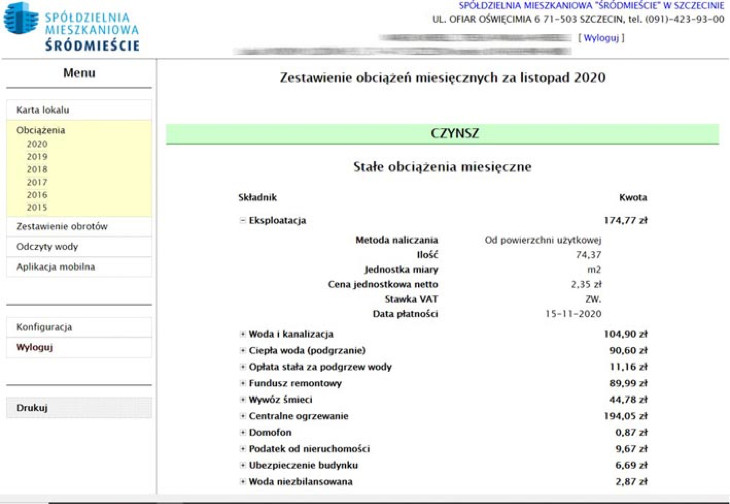The height and width of the screenshot is (504, 730).
Task: Expand the Wywóz śmieci row
Action: 242,400
